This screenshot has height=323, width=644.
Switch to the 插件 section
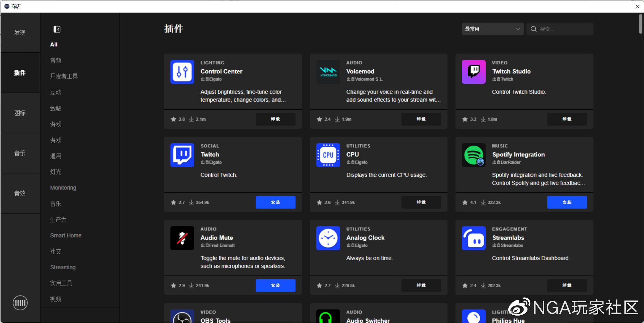[x=20, y=73]
